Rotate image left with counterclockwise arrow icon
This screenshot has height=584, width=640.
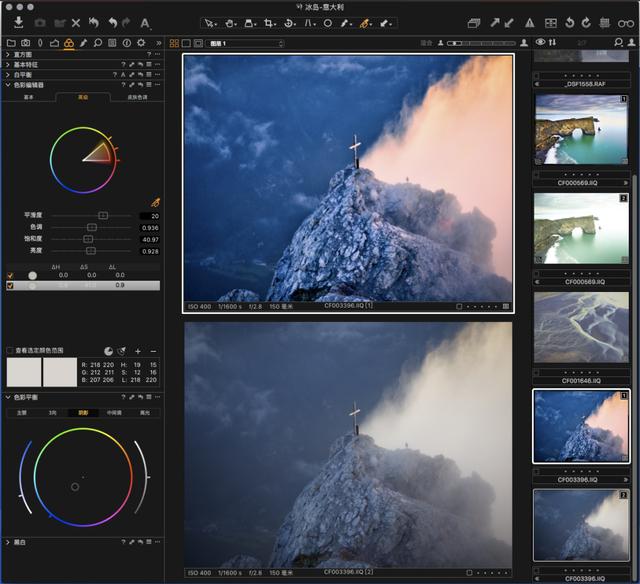click(x=568, y=22)
